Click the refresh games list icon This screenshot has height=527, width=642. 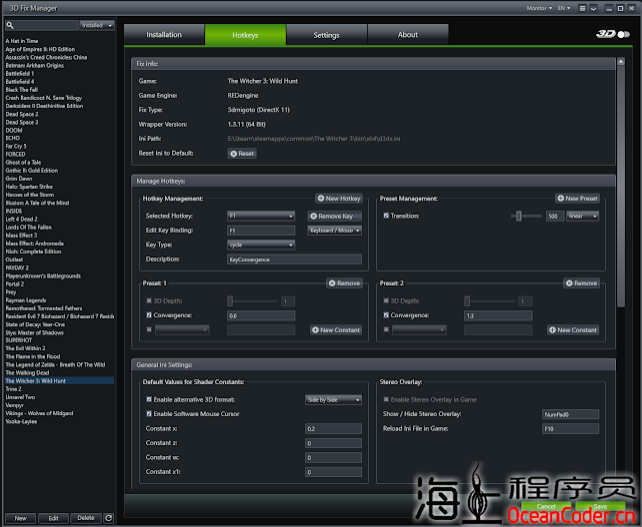pos(109,518)
